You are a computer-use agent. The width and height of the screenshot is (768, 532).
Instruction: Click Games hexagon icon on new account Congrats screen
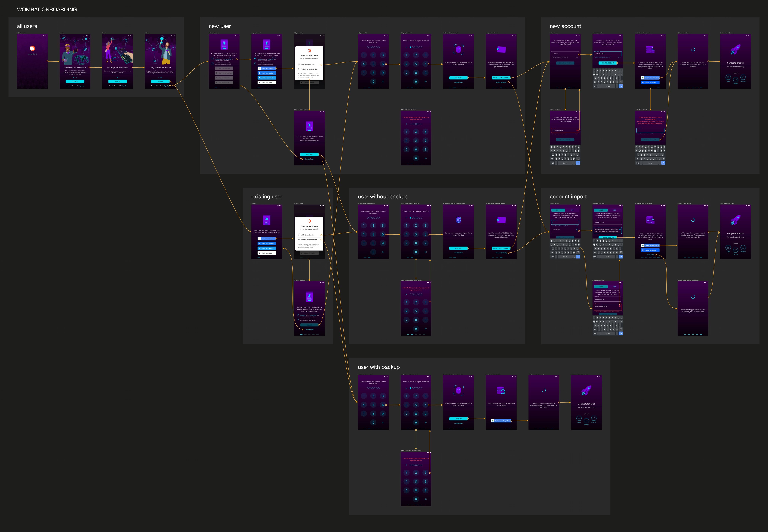(735, 80)
